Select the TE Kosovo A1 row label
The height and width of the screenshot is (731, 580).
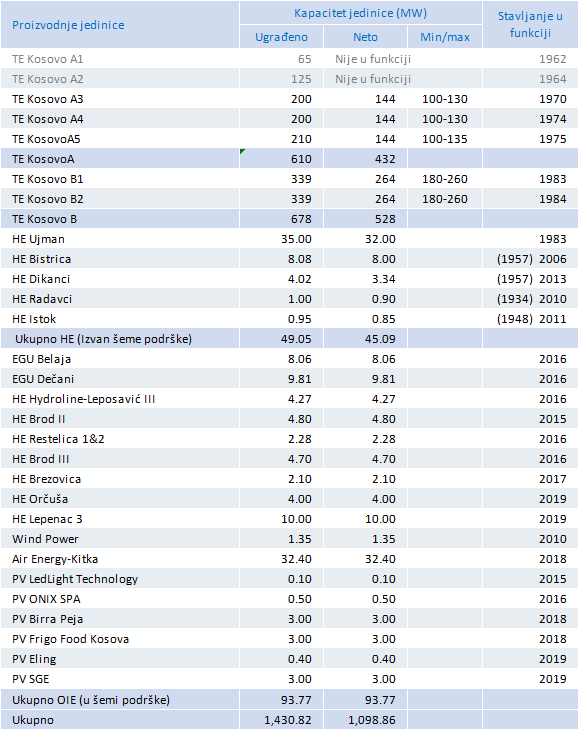pos(48,59)
